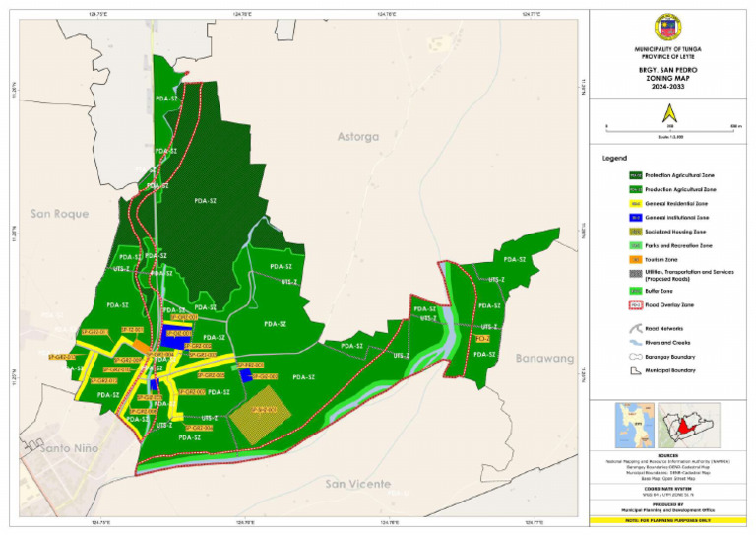Select the Production Agricultural Zone legend swatch
Screen dimensions: 756x535
point(636,189)
